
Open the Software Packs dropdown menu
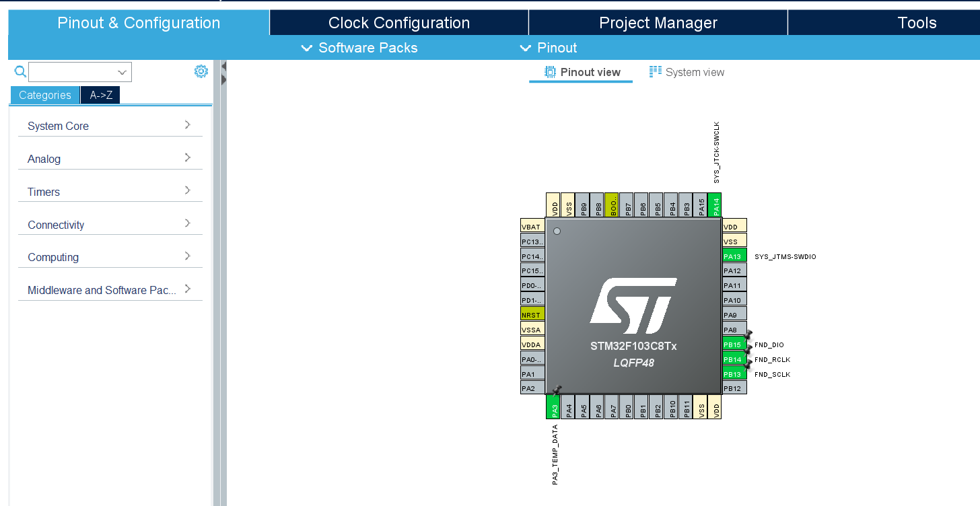coord(359,48)
